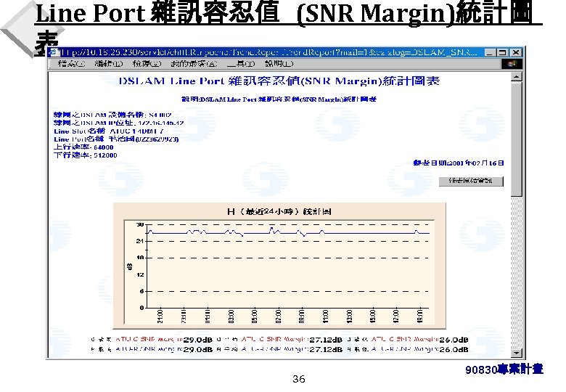This screenshot has height=392, width=566.
Task: Click the x-axis label 03:00
Action: click(231, 317)
